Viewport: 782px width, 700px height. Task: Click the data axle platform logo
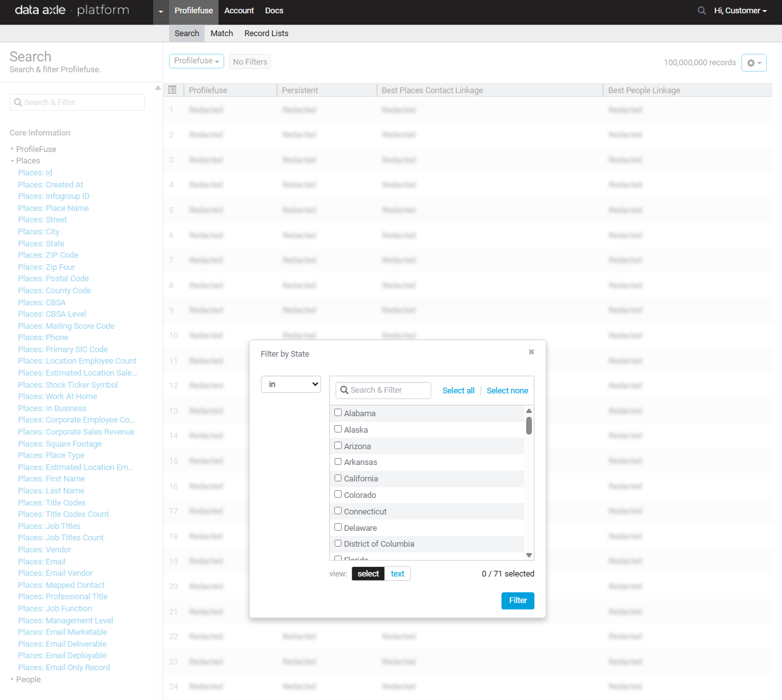coord(72,11)
